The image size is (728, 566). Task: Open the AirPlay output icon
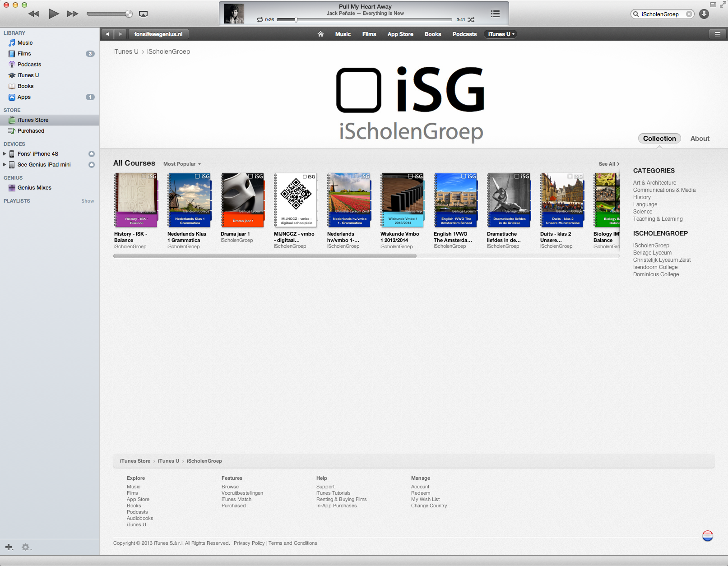click(143, 14)
